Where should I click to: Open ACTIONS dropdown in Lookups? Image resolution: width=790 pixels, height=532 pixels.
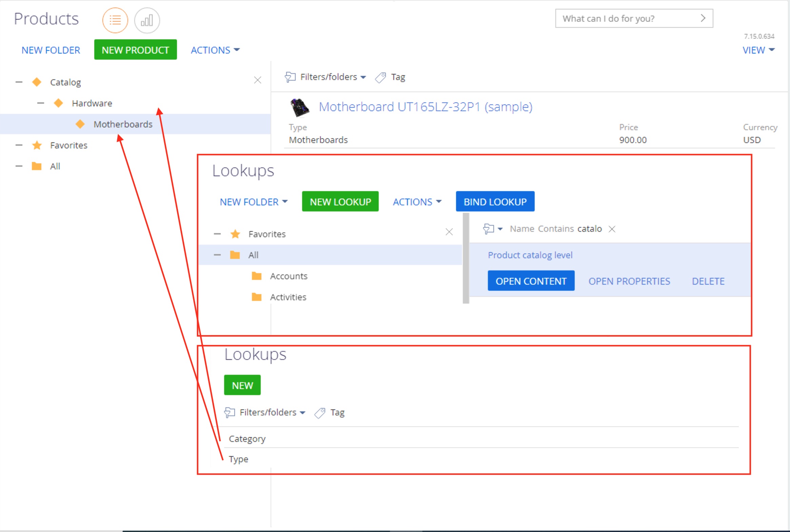point(417,202)
